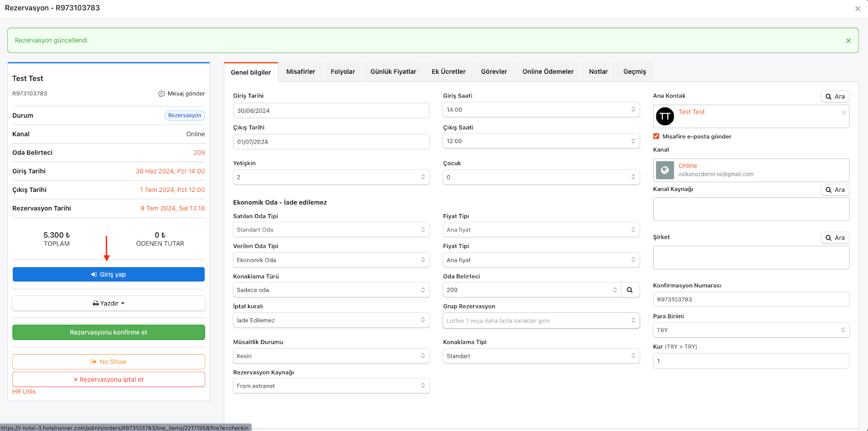Switch to the Folyolar tab
868x431 pixels.
[x=343, y=72]
